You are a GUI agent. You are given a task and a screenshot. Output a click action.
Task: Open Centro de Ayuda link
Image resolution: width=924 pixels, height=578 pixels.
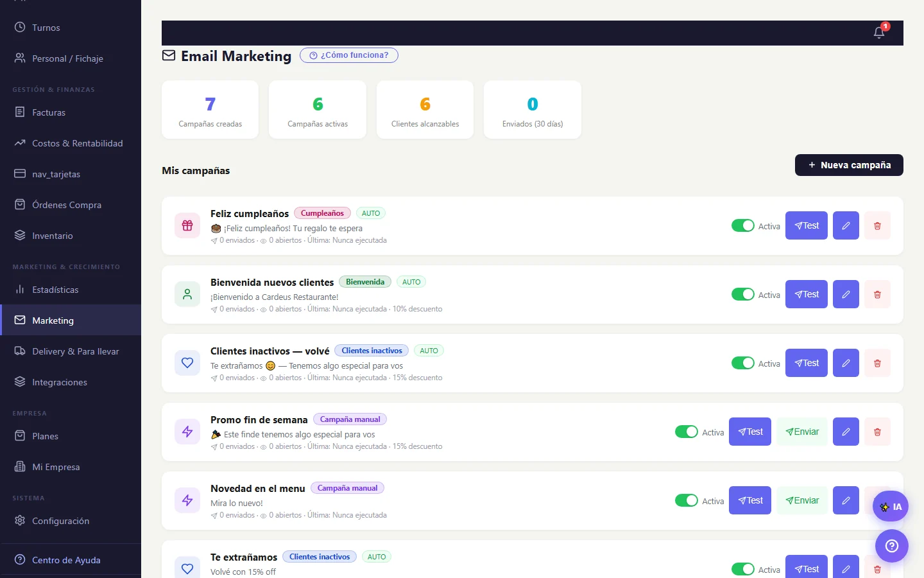pos(71,560)
